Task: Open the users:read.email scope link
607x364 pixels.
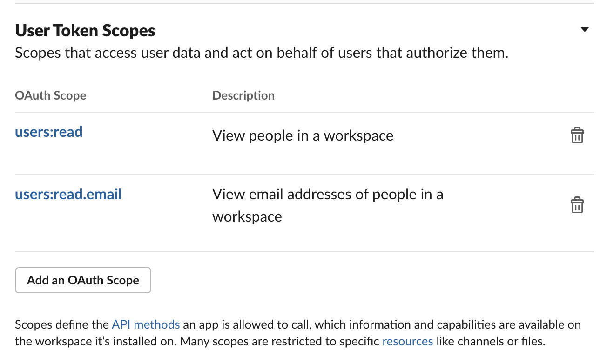Action: (x=68, y=194)
